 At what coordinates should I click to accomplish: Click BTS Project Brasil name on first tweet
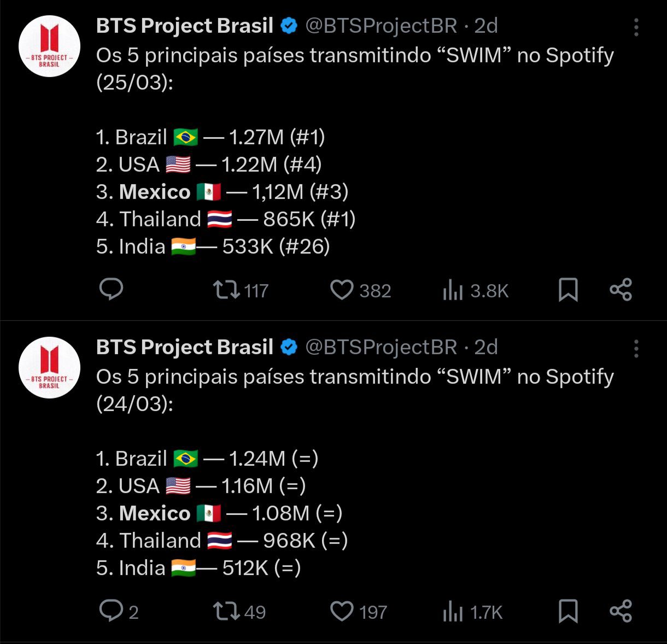point(185,26)
